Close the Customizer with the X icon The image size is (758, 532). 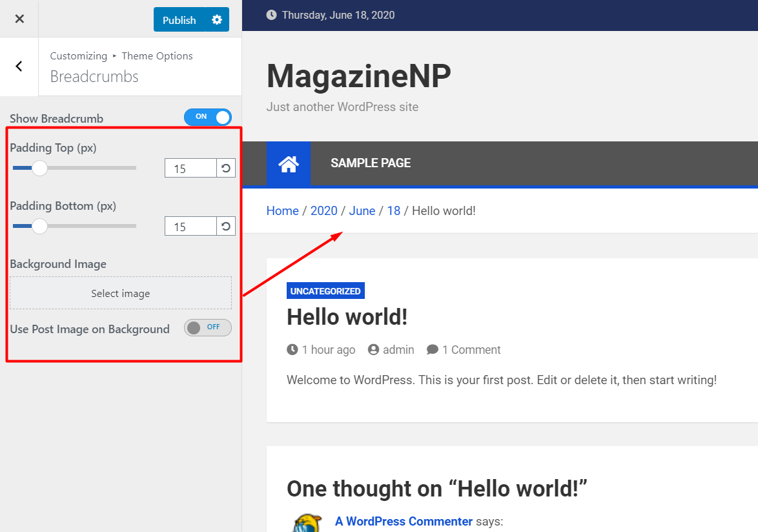[19, 19]
